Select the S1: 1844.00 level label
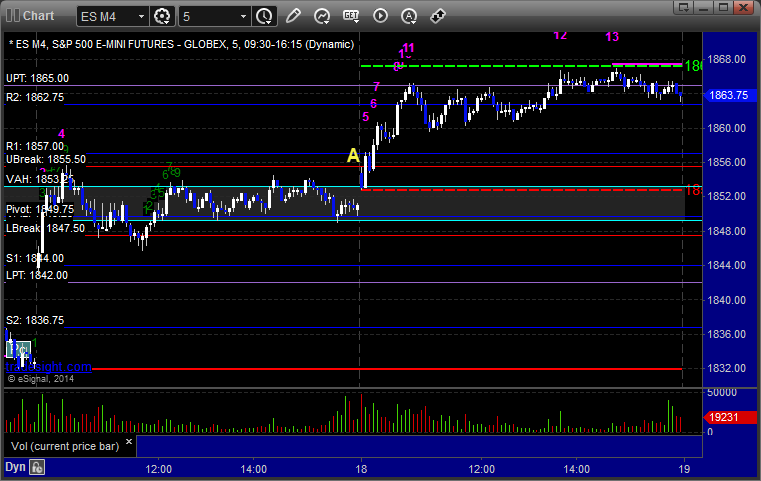The height and width of the screenshot is (481, 761). pyautogui.click(x=35, y=258)
